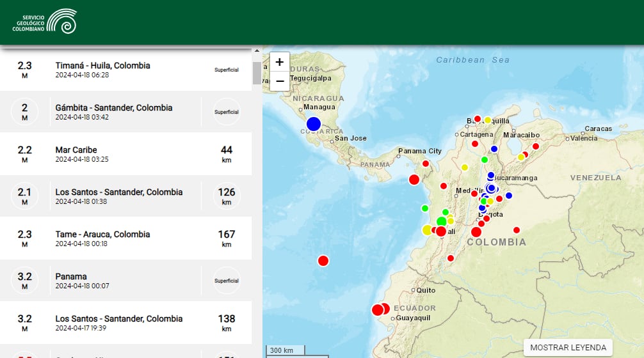Click the earthquake list scrollbar thumb

click(x=257, y=73)
